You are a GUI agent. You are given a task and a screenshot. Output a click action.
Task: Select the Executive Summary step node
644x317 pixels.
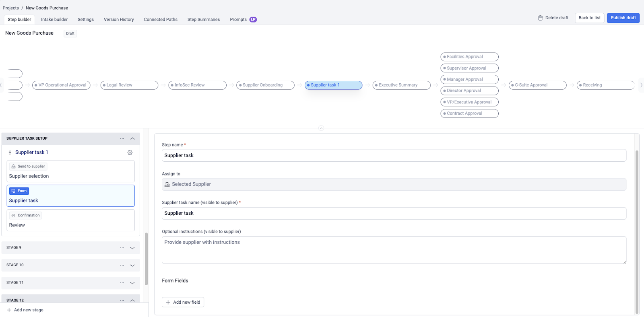pos(401,85)
